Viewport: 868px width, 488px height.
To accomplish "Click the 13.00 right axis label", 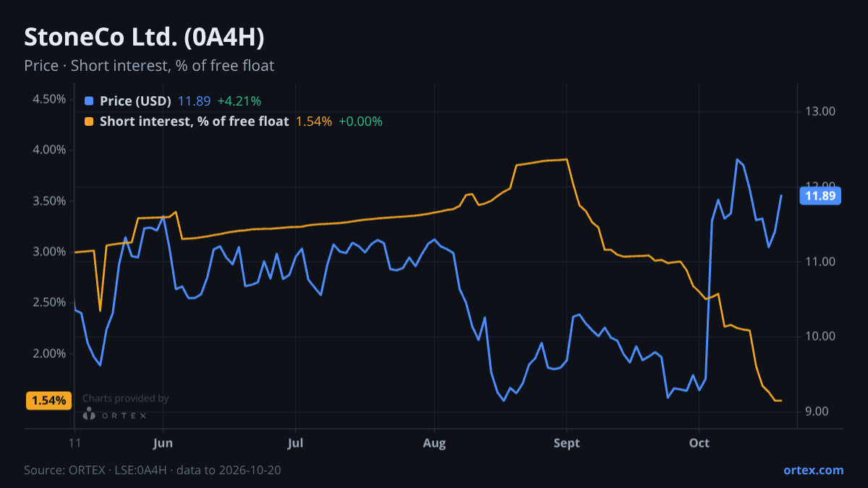I will 820,111.
